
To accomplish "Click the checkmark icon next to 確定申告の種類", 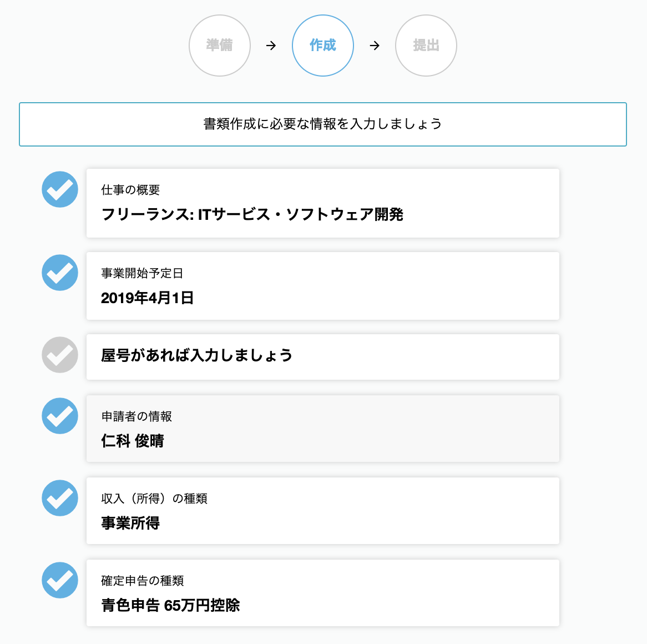I will 59,580.
